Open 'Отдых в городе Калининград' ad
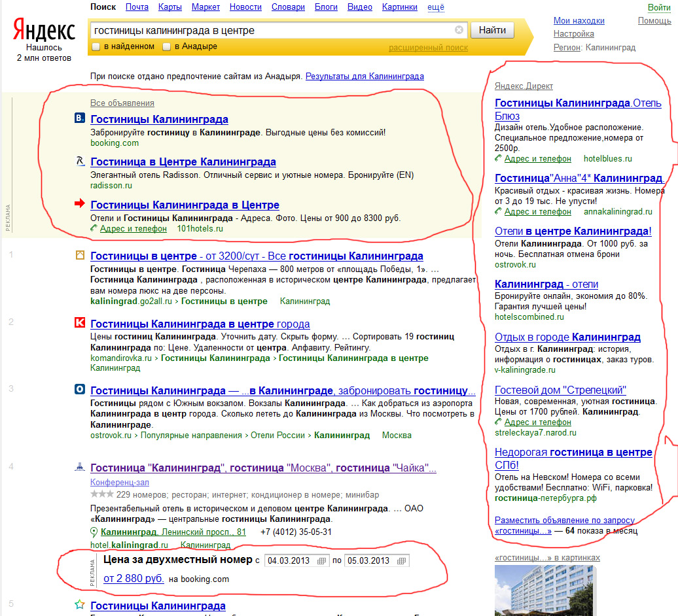The width and height of the screenshot is (678, 616). tap(567, 337)
